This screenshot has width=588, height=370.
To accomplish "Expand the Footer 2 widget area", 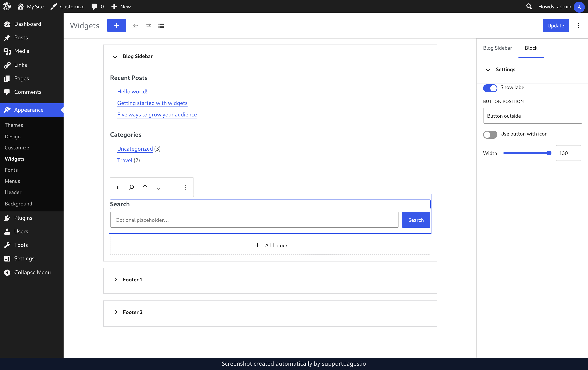I will (x=116, y=312).
